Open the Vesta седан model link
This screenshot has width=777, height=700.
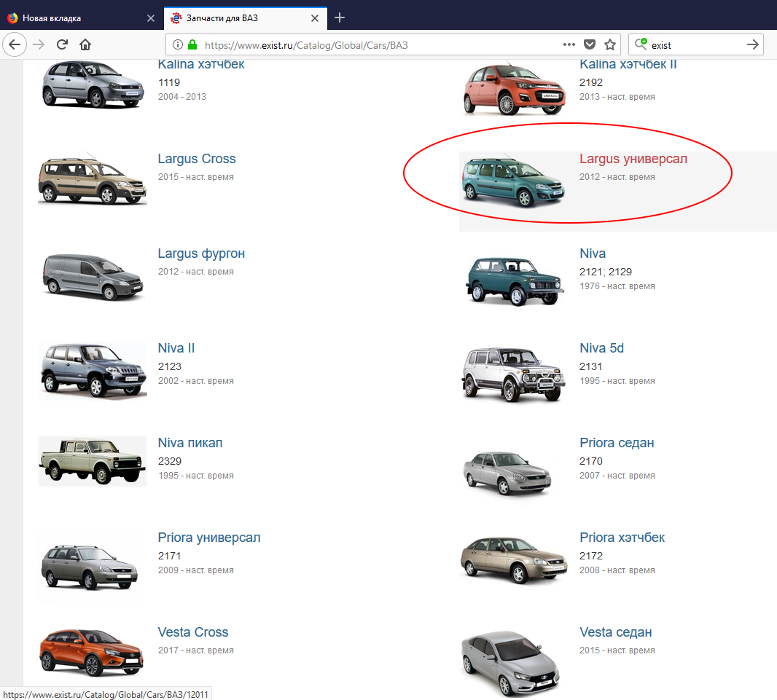click(615, 632)
